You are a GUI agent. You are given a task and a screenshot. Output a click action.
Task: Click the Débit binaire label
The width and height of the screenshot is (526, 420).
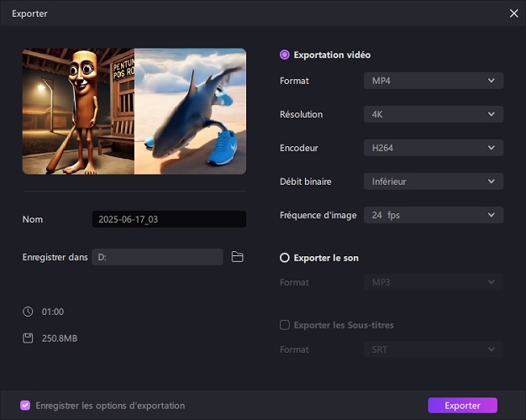click(x=305, y=181)
